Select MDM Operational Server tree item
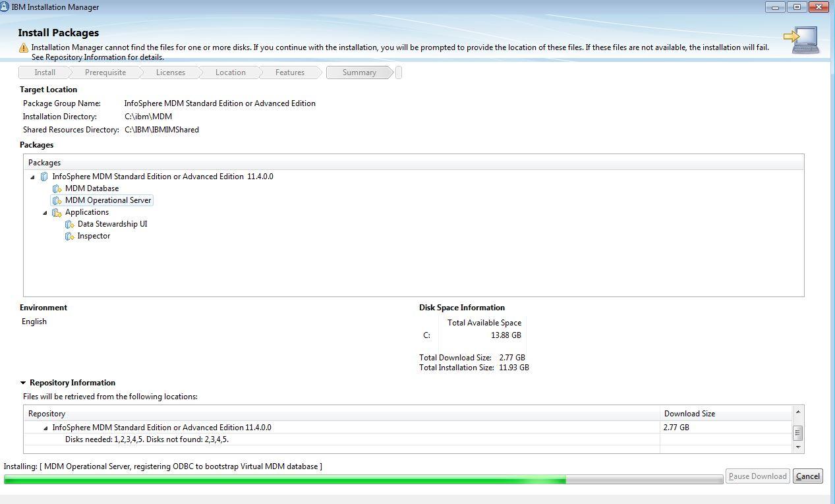The height and width of the screenshot is (504, 835). [108, 200]
